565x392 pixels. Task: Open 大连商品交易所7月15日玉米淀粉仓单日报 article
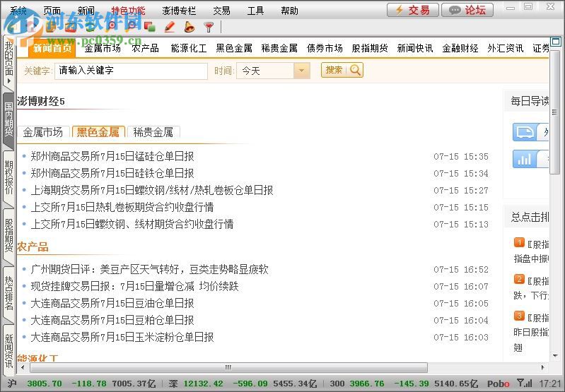tap(122, 337)
